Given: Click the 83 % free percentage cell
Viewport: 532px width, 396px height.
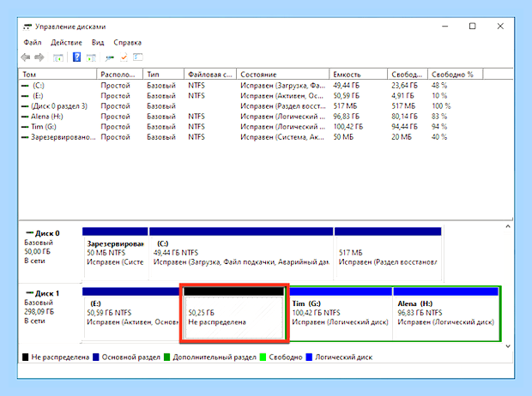Looking at the screenshot, I should [439, 117].
